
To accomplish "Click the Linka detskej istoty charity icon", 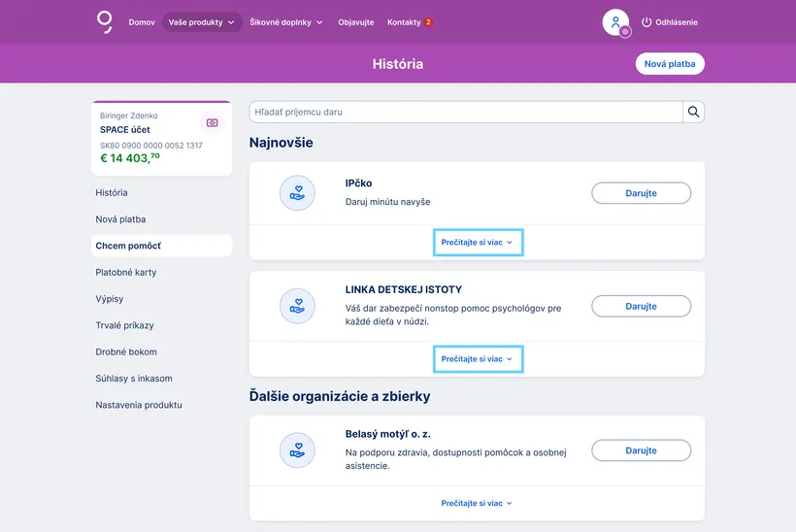I will 297,306.
